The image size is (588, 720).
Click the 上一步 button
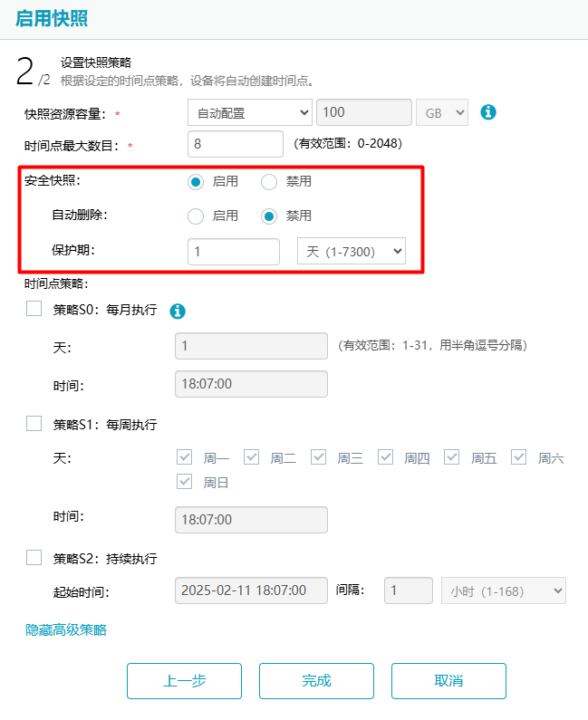coord(184,681)
